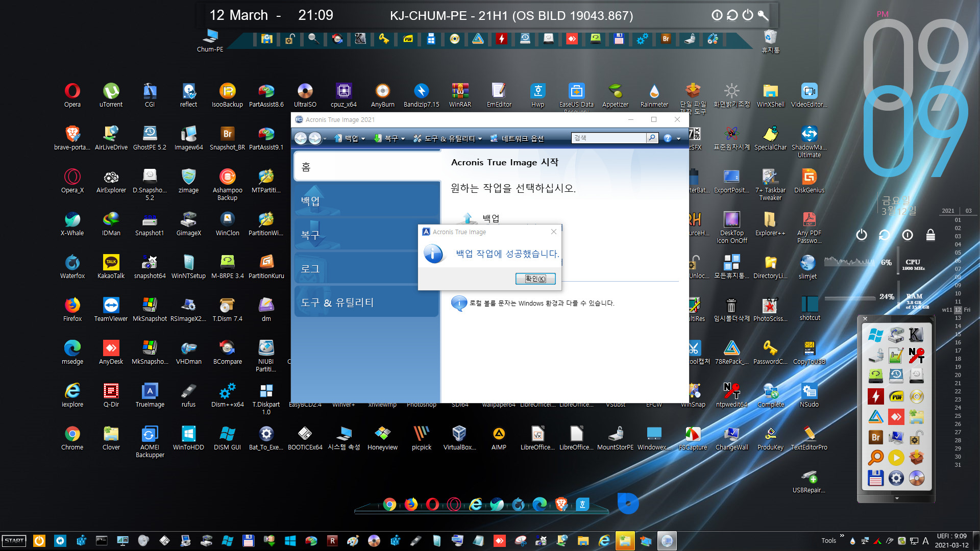Open the GhostPE 5.2 desktop icon
Screen dimensions: 980x551
coord(150,138)
